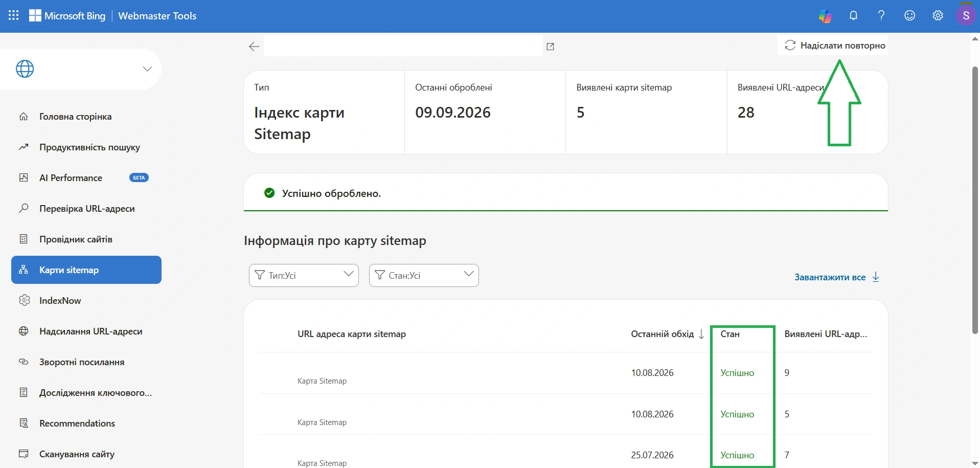Click scrollbar up arrow
980x468 pixels.
pos(975,38)
